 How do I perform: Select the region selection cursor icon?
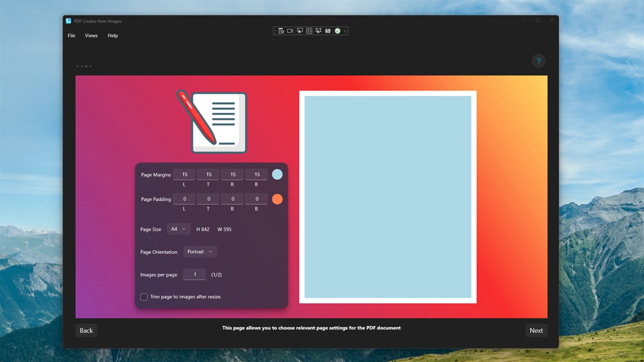[x=300, y=30]
